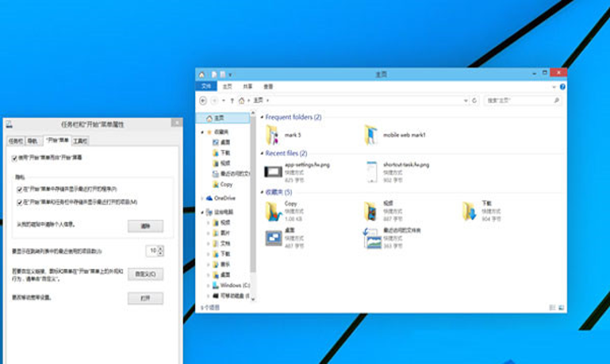Image resolution: width=610 pixels, height=364 pixels.
Task: Collapse the Frequent folders group
Action: point(262,117)
